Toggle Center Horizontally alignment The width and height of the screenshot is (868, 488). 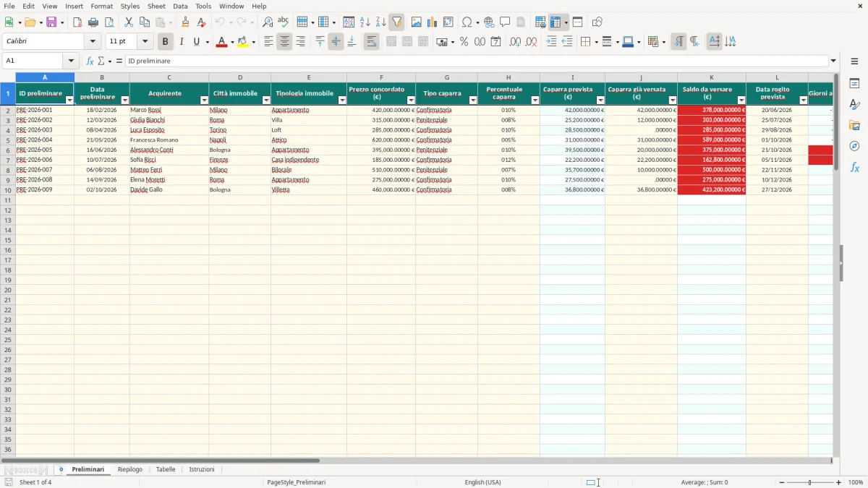pyautogui.click(x=284, y=42)
